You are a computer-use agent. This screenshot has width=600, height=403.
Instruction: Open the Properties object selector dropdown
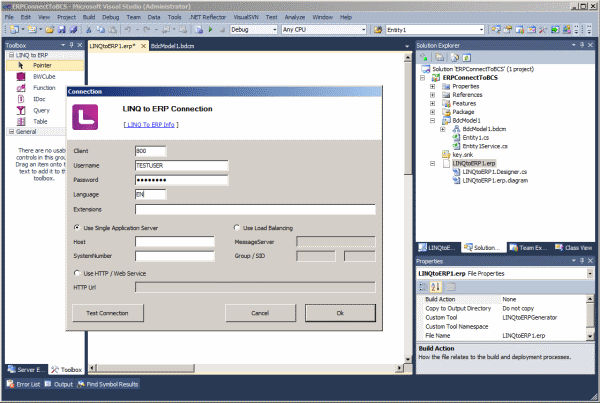pos(590,273)
